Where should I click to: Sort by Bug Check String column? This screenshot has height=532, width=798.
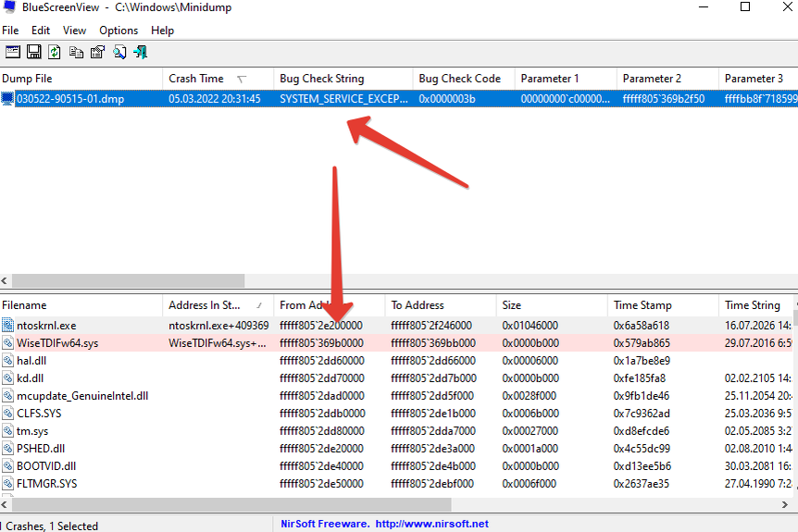pyautogui.click(x=343, y=79)
